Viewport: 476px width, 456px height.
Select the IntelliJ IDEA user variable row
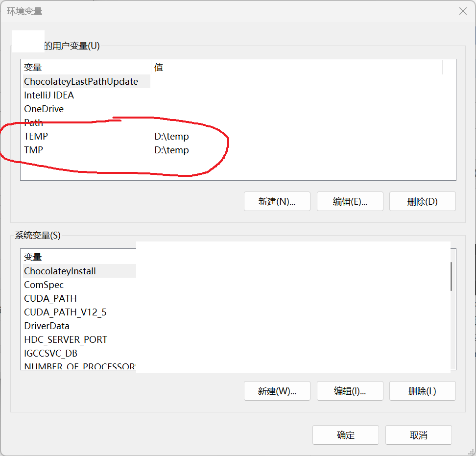(x=49, y=96)
